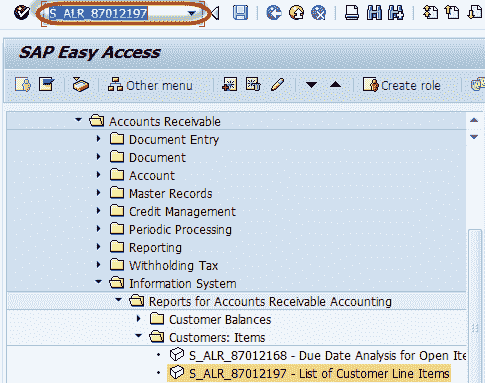Expand the Master Records folder

[x=99, y=192]
